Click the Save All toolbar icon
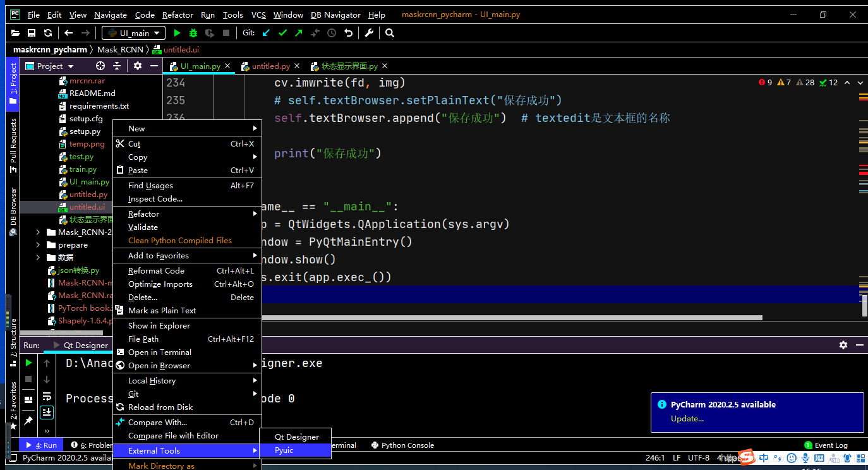Viewport: 868px width, 470px height. (x=32, y=33)
